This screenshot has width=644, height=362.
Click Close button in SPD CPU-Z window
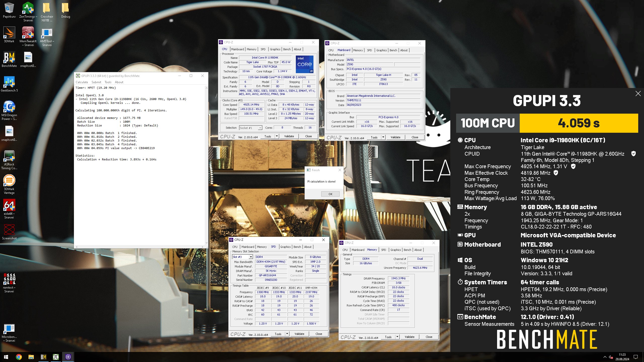tap(319, 334)
